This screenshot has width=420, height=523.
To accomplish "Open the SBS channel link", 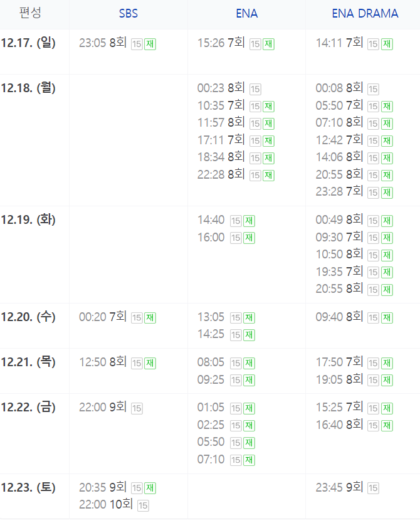I will coord(129,14).
